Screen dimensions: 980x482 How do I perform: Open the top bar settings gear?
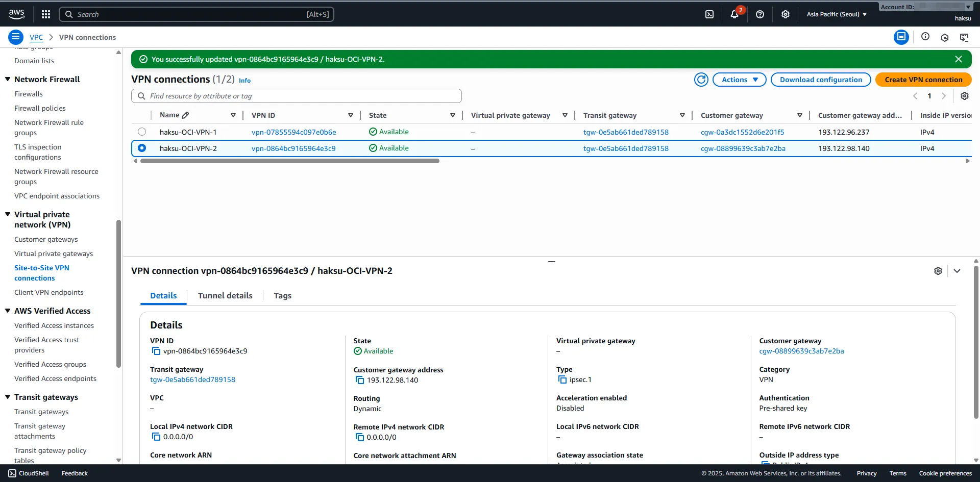[x=786, y=14]
